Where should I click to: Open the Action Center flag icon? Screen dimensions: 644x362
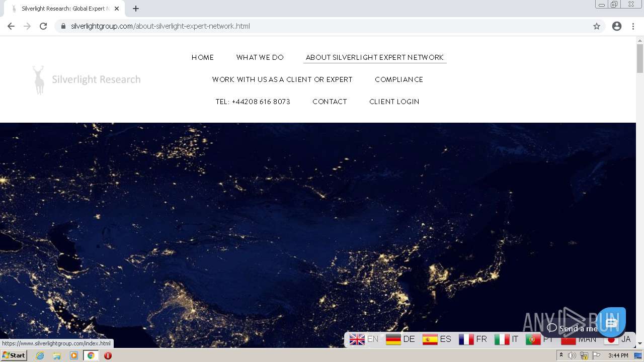596,355
